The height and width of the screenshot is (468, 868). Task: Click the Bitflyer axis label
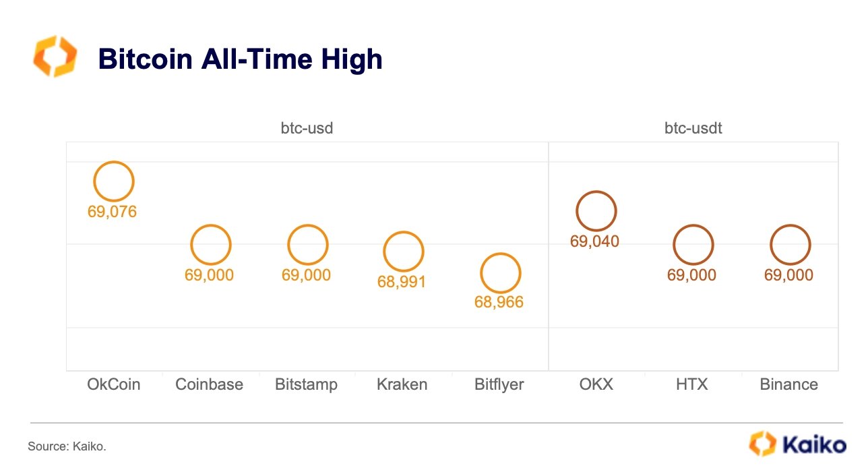coord(499,384)
